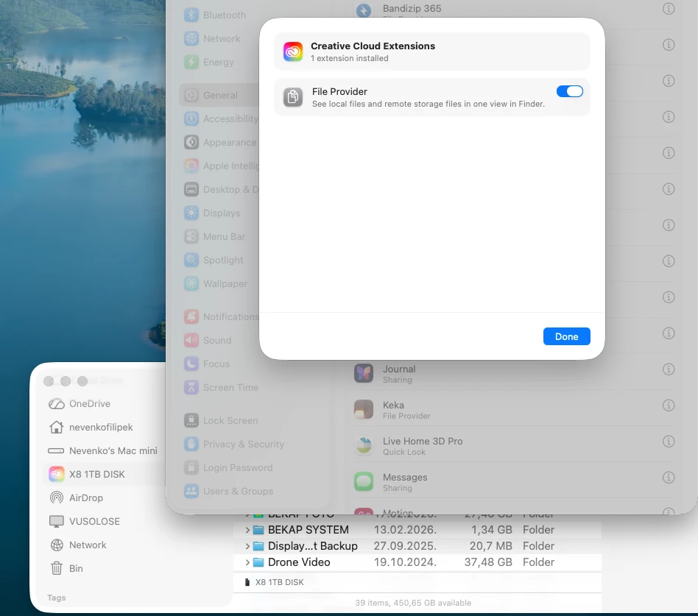Select the Display...t Backup folder row
This screenshot has width=698, height=616.
(417, 546)
